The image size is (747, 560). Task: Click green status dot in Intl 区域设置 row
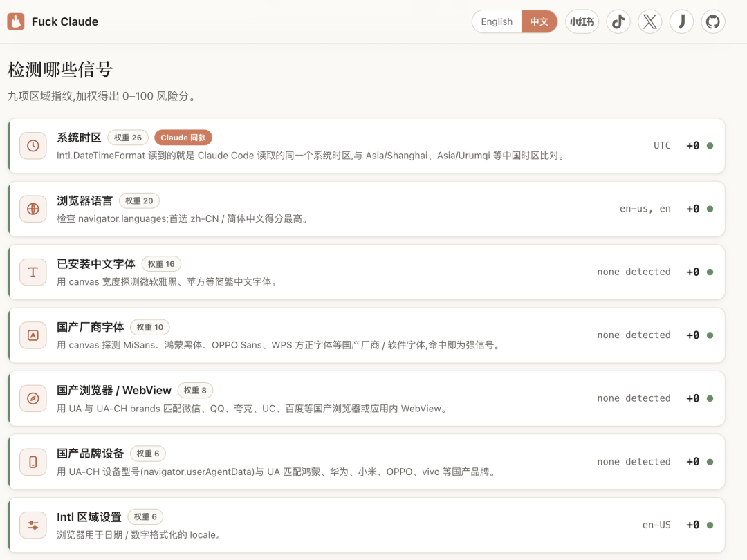710,525
